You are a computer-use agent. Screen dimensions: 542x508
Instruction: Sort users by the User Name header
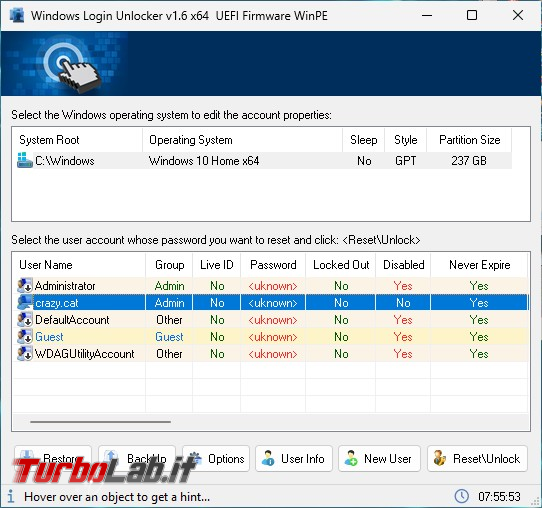click(x=79, y=265)
